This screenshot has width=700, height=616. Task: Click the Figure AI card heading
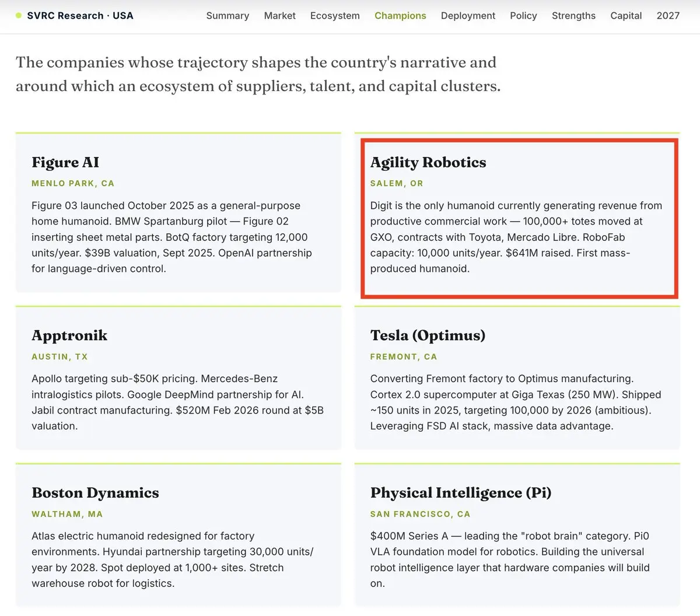pos(65,162)
